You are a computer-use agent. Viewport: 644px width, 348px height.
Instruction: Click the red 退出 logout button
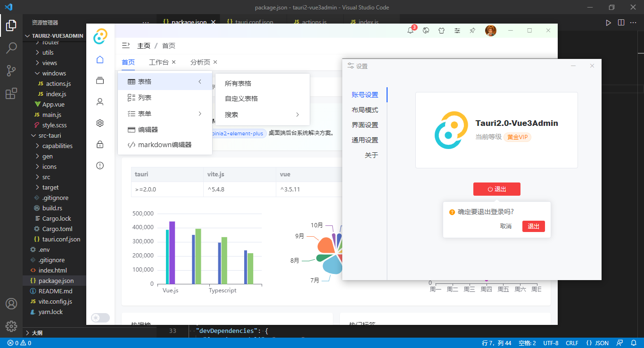496,189
